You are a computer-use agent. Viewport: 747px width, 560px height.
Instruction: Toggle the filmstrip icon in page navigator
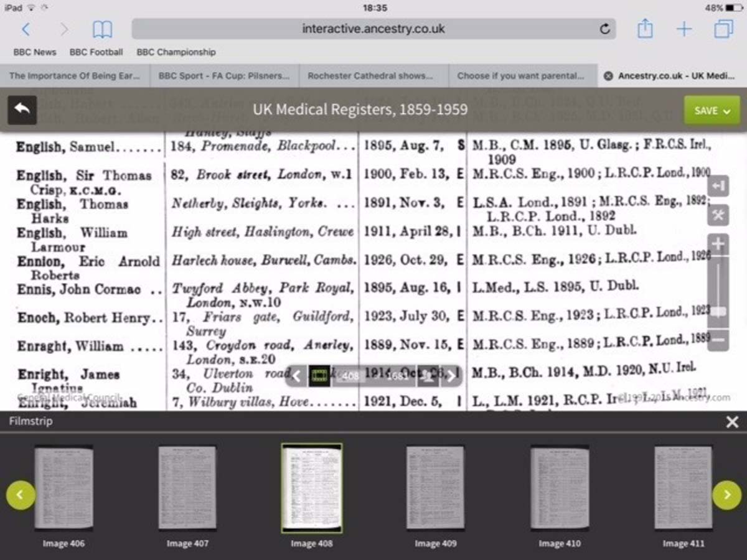[319, 375]
